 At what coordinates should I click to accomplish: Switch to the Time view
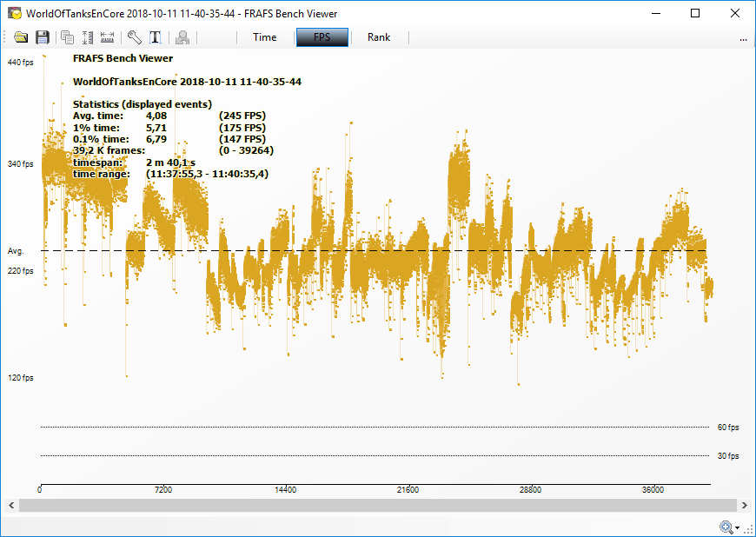pyautogui.click(x=265, y=37)
